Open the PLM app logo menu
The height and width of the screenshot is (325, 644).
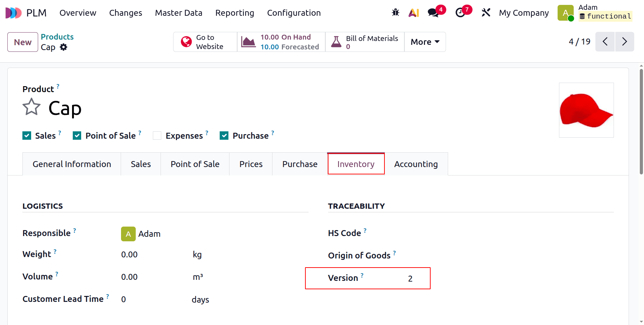point(13,13)
